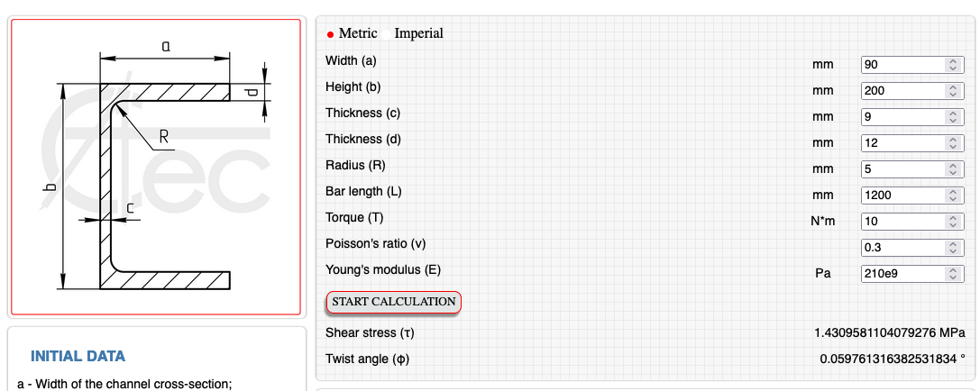This screenshot has width=980, height=391.
Task: Select the Imperial units radio button
Action: pyautogui.click(x=388, y=34)
